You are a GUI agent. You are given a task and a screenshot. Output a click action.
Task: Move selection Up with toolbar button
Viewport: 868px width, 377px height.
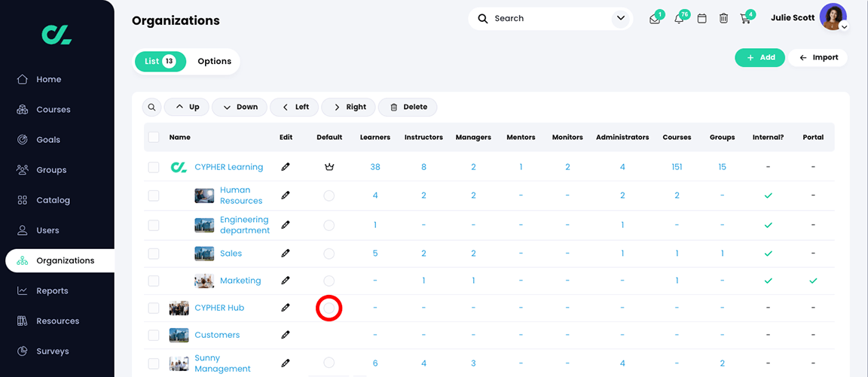[187, 108]
